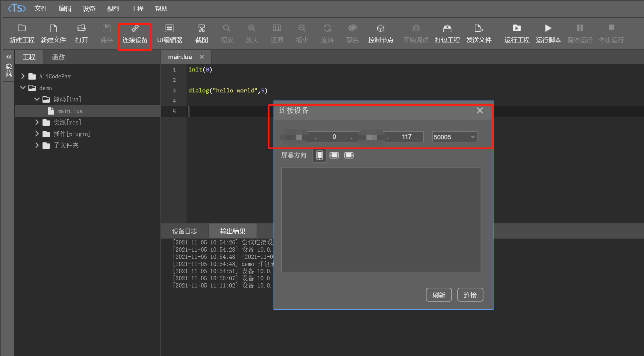Viewport: 644px width, 356px height.
Task: Click log entry at 10:54:26
Action: (x=223, y=242)
